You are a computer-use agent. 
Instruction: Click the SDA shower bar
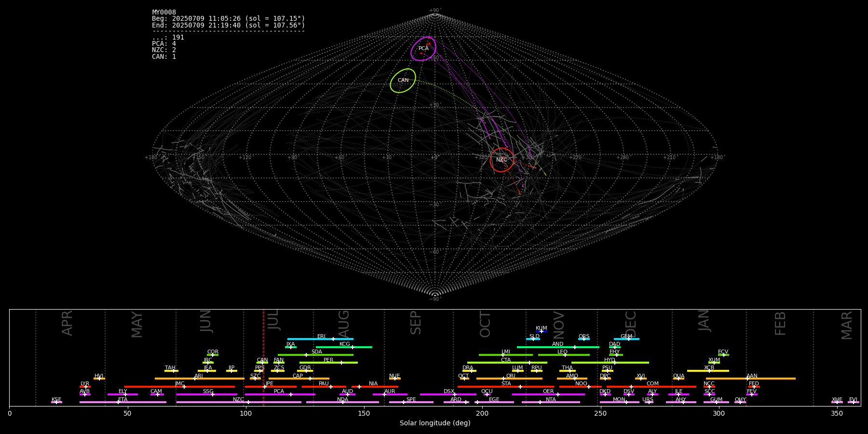pyautogui.click(x=315, y=355)
